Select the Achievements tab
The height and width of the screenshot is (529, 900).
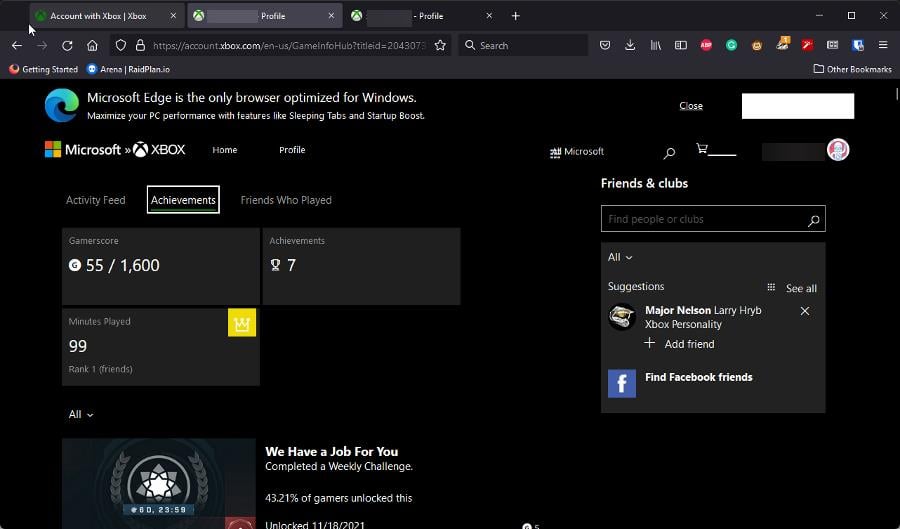click(183, 200)
